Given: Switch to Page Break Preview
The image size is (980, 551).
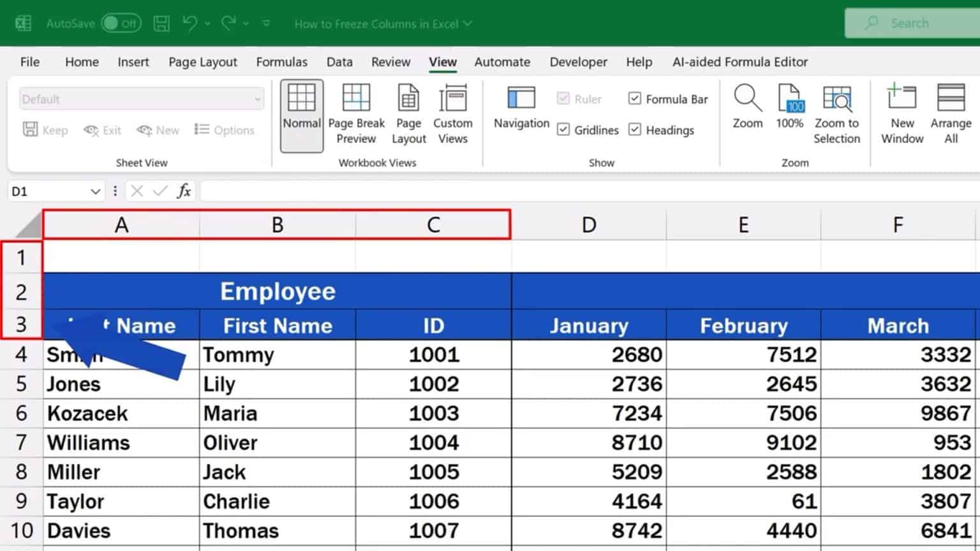Looking at the screenshot, I should point(356,114).
